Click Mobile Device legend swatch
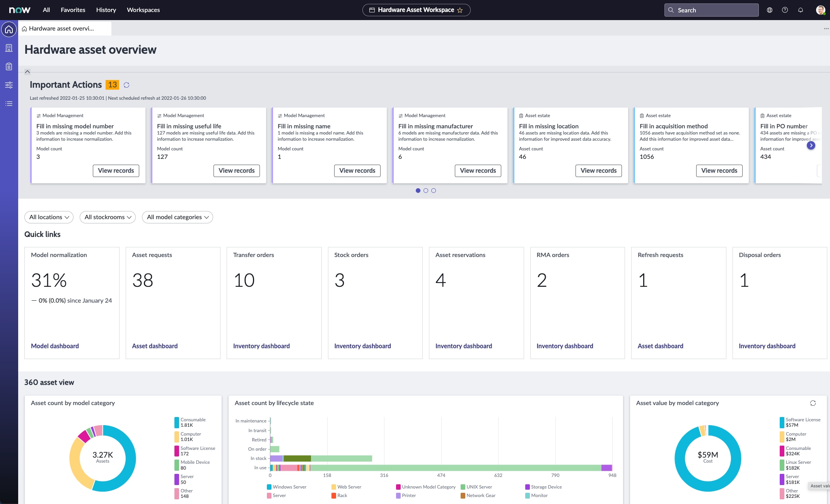The height and width of the screenshot is (504, 830). point(177,465)
